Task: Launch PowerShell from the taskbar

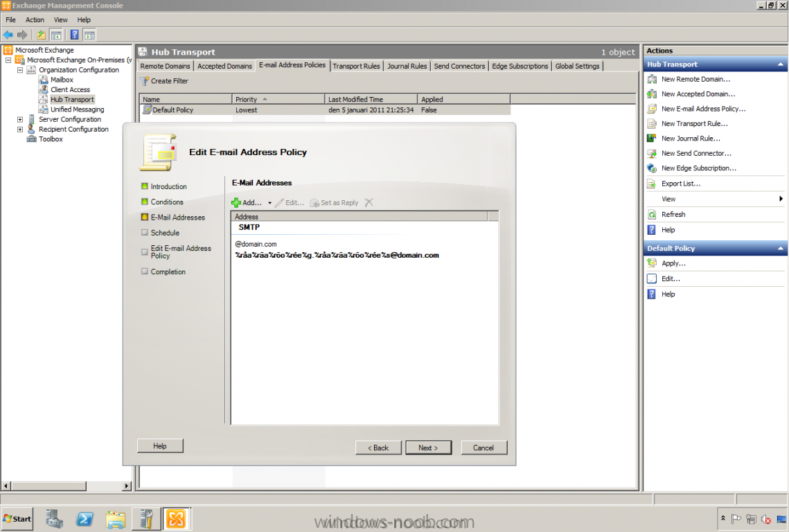Action: (85, 519)
